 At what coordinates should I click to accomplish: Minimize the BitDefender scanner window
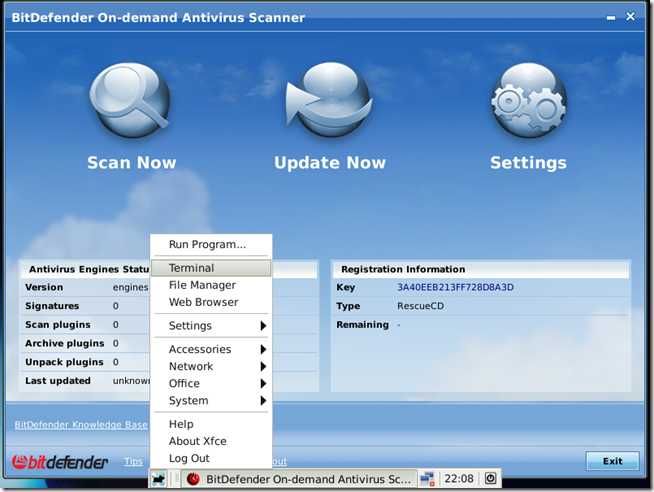click(611, 18)
